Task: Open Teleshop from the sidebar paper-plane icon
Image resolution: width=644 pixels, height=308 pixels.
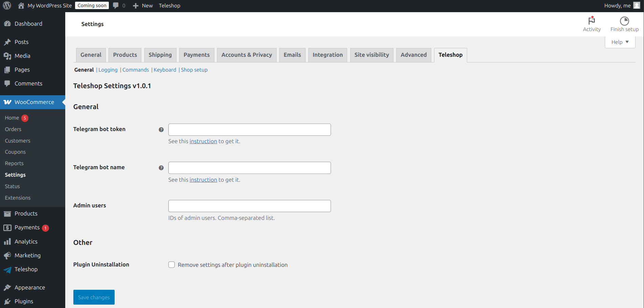Action: [x=7, y=269]
